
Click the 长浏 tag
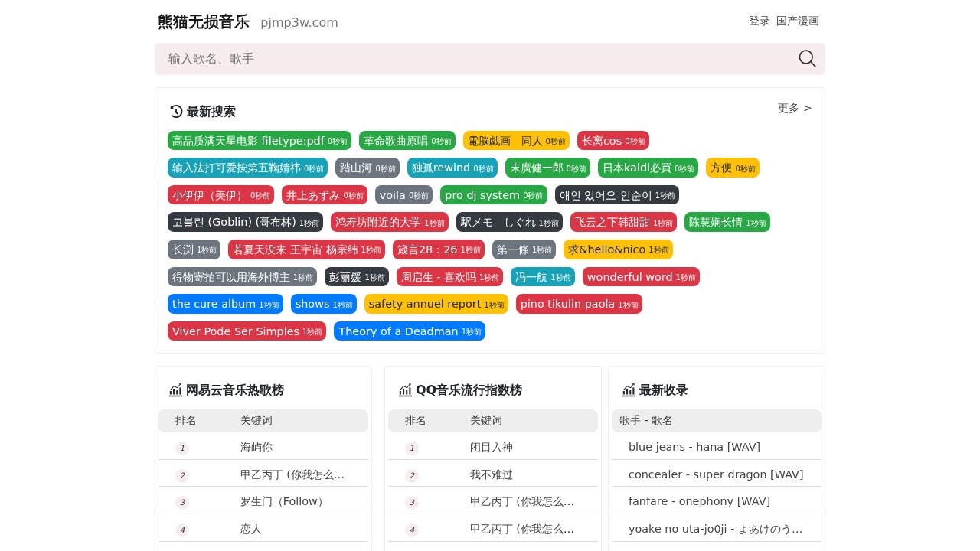194,249
